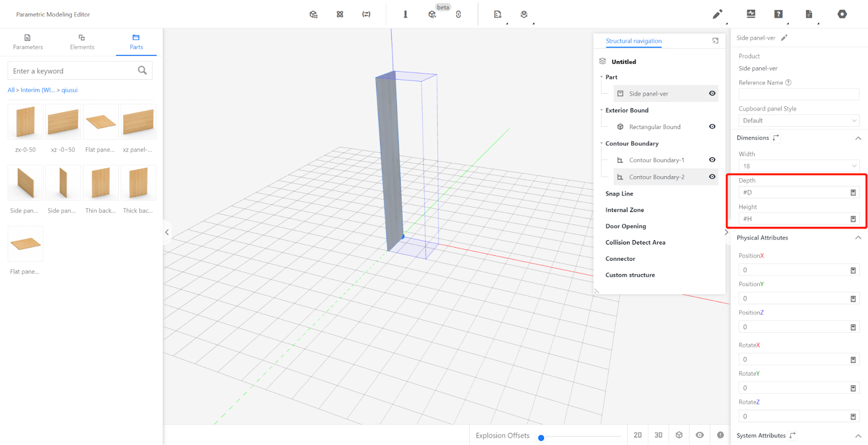Screen dimensions: 868x445
Task: Open the Cupboard panel Style dropdown
Action: (799, 120)
